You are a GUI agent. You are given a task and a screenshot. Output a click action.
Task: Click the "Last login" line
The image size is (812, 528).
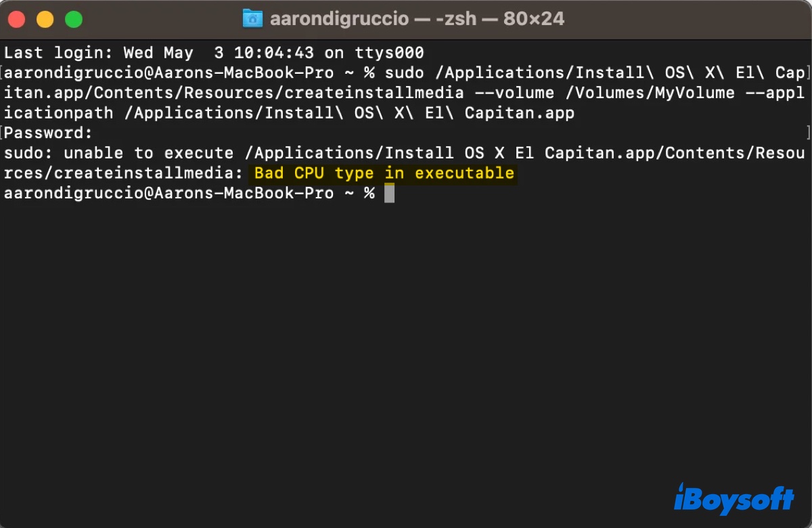tap(214, 53)
